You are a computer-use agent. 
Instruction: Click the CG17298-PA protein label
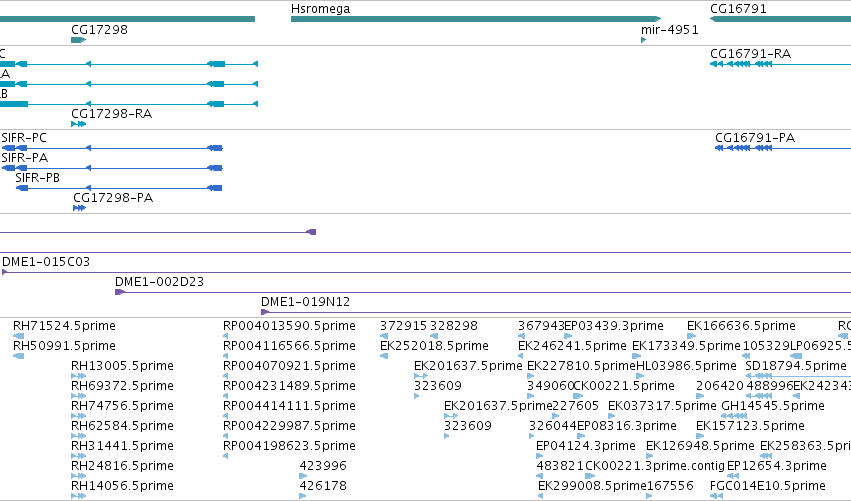tap(113, 198)
